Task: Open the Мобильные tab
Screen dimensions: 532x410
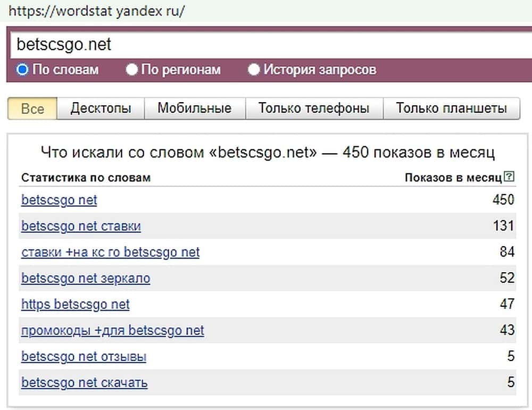Action: pyautogui.click(x=194, y=108)
